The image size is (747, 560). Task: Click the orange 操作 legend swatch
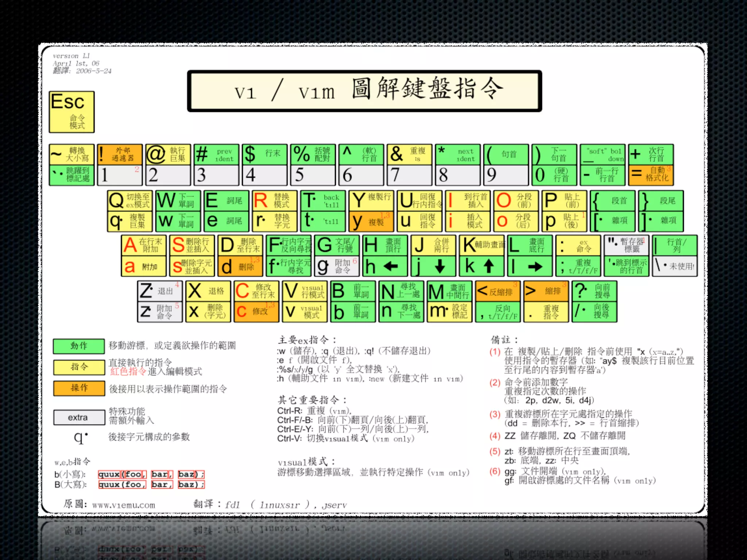coord(79,388)
